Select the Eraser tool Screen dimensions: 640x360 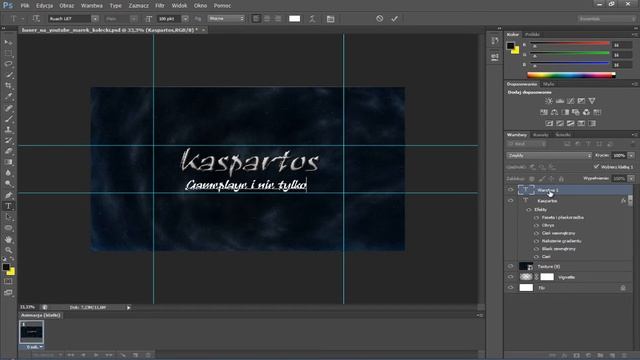click(x=8, y=151)
